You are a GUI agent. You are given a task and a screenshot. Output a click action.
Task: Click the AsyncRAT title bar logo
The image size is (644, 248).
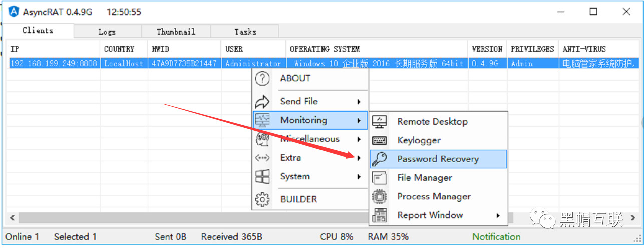pos(14,12)
